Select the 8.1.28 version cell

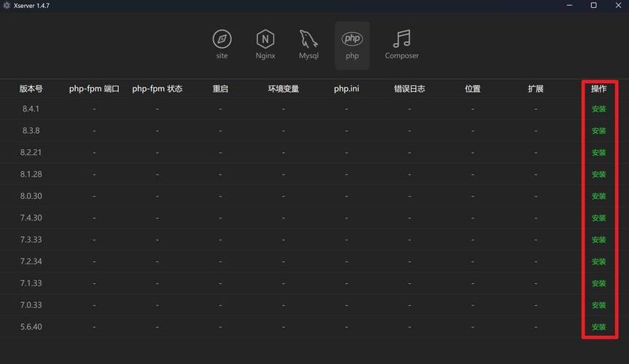[31, 174]
